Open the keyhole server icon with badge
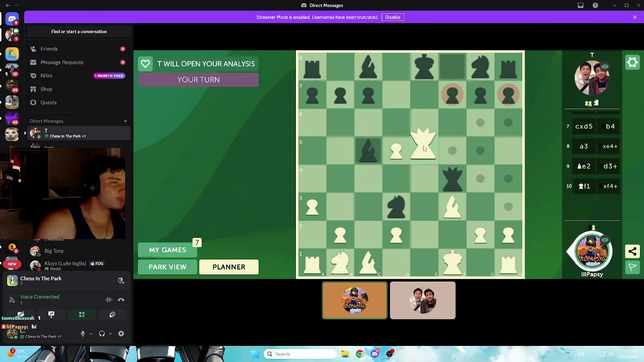The width and height of the screenshot is (644, 362). pos(12,248)
